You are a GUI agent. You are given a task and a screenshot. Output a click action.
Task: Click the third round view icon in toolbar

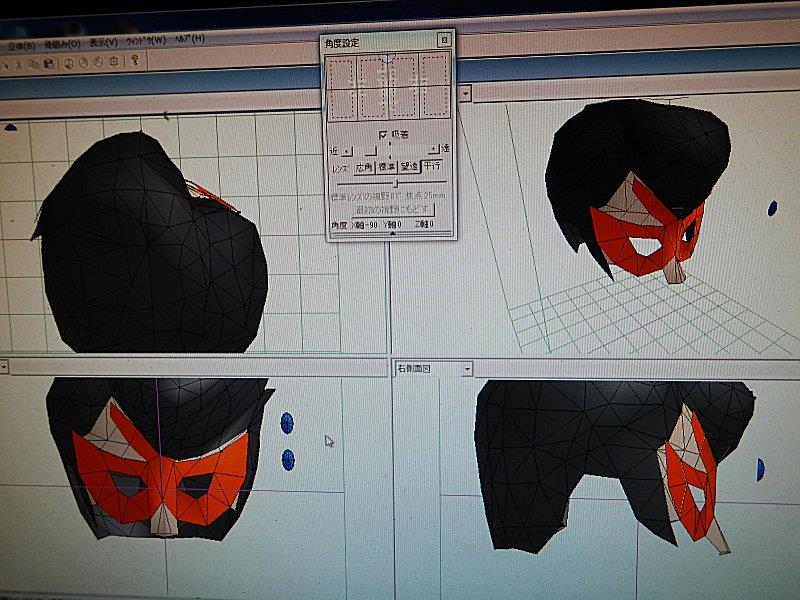click(x=98, y=62)
